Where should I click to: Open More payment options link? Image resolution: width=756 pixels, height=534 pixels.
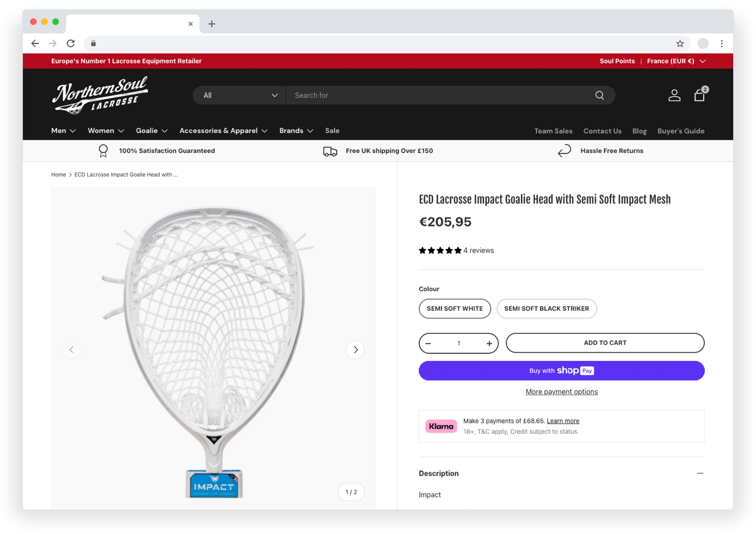click(x=561, y=392)
